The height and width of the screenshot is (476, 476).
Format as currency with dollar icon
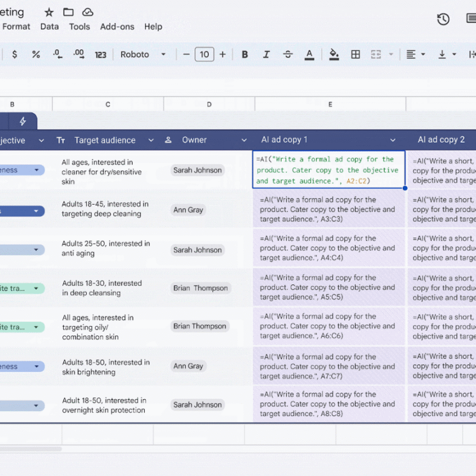[x=15, y=54]
